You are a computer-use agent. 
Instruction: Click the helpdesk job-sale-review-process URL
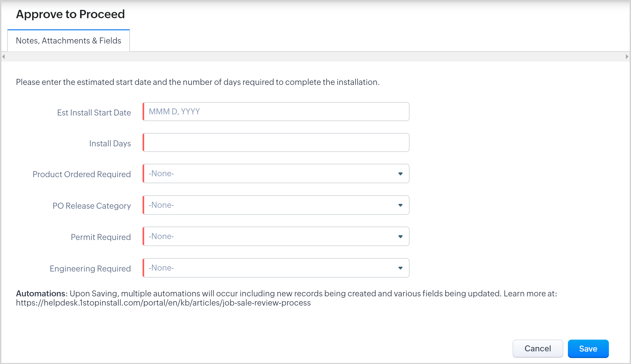[x=163, y=303]
